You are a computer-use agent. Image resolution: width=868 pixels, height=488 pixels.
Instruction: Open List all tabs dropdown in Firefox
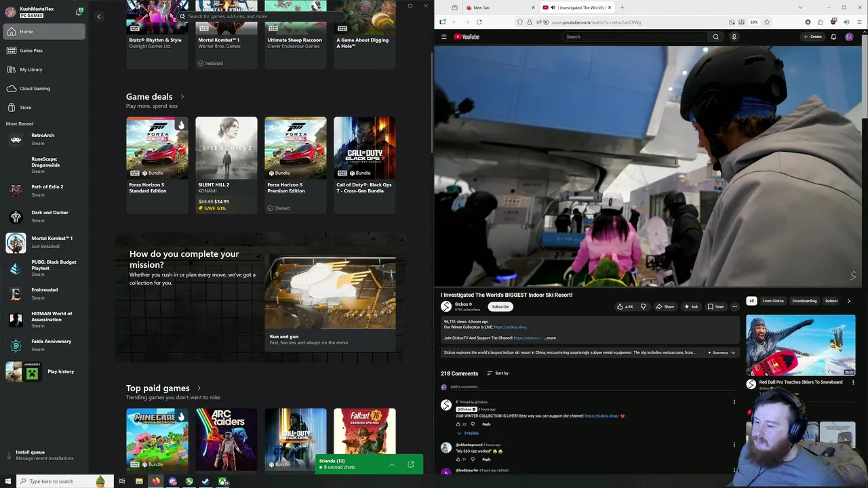click(x=800, y=7)
